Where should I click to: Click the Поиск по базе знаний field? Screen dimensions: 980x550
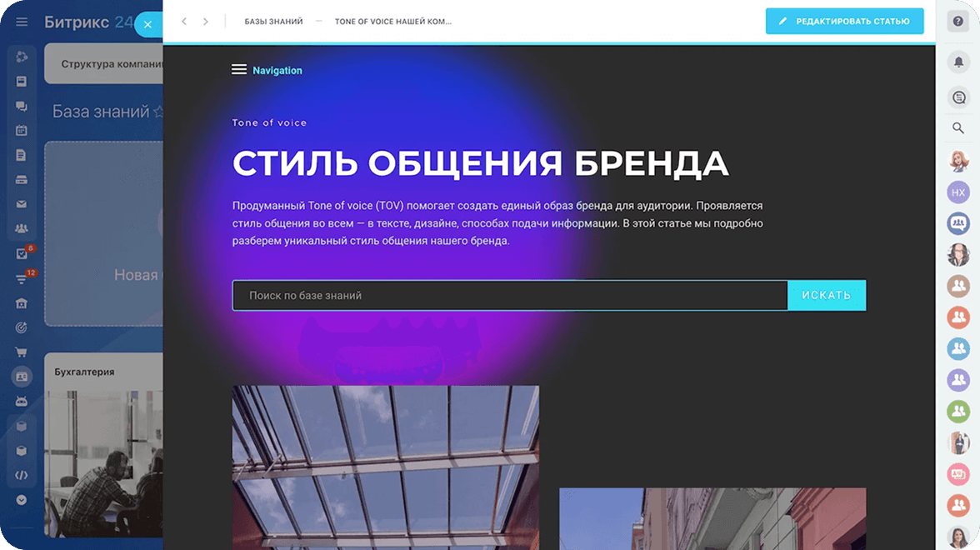click(x=509, y=296)
